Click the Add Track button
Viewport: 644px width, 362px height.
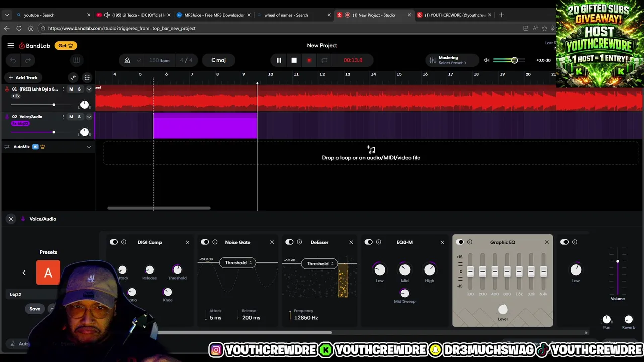pos(23,77)
